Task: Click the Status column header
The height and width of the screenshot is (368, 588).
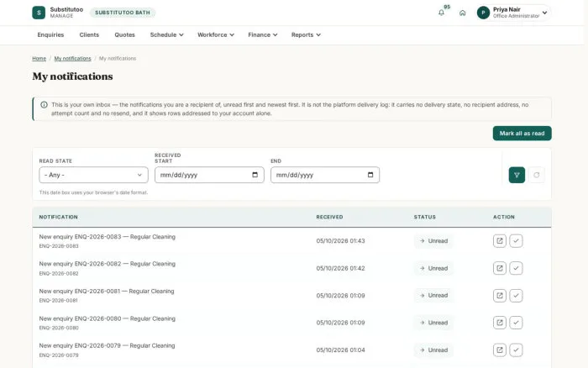Action: [x=425, y=218]
